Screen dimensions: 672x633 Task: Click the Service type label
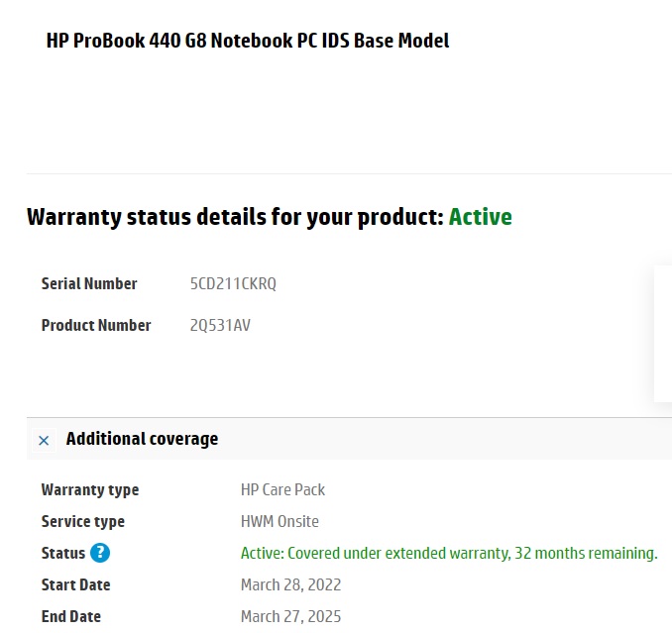pyautogui.click(x=82, y=521)
